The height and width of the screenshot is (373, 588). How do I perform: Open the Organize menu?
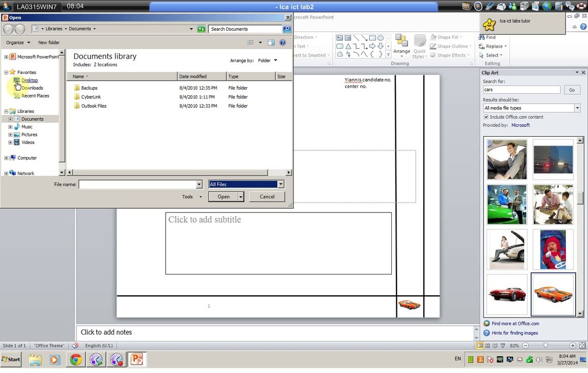[18, 42]
